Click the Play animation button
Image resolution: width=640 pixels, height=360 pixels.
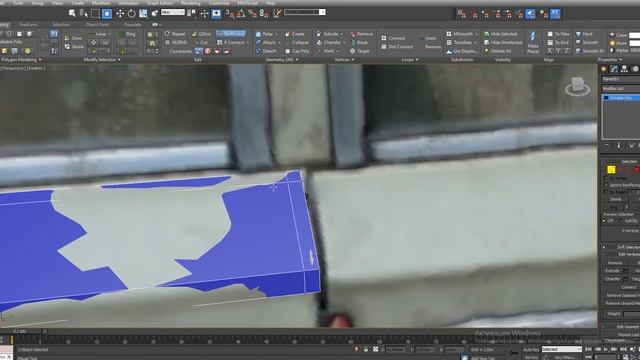[x=606, y=349]
